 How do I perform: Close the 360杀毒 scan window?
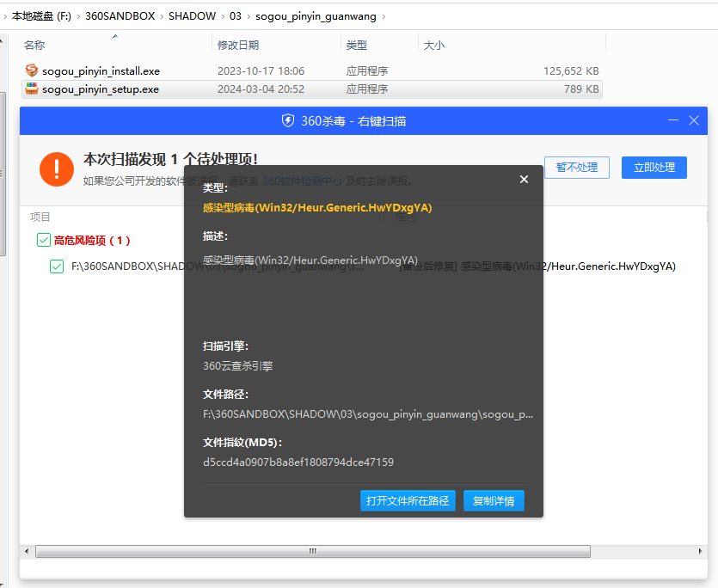click(694, 120)
